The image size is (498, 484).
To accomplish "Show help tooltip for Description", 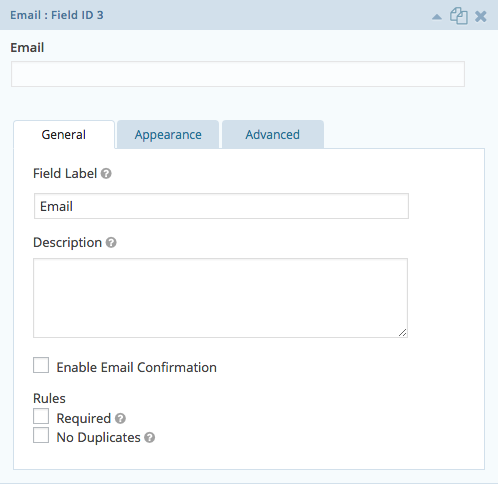I will point(111,243).
